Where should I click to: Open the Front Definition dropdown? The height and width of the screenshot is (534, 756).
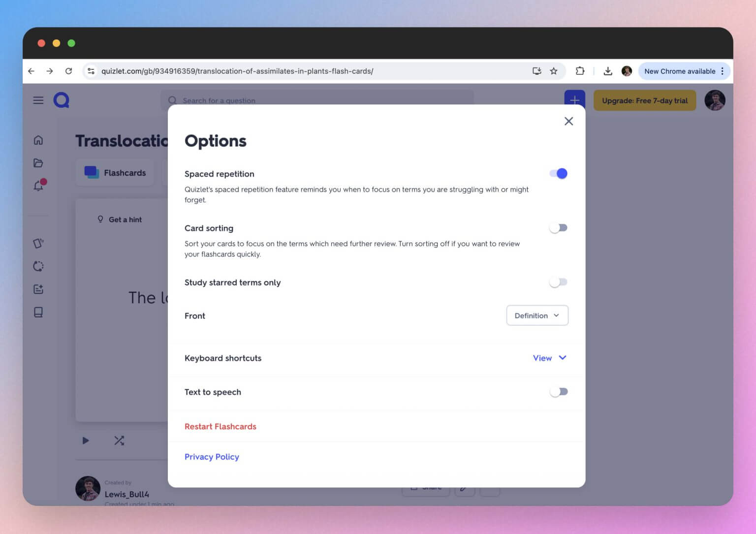tap(537, 315)
